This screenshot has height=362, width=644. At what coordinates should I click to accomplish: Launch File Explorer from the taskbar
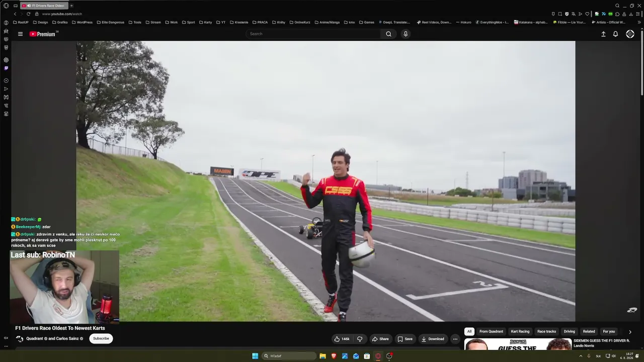pyautogui.click(x=323, y=356)
